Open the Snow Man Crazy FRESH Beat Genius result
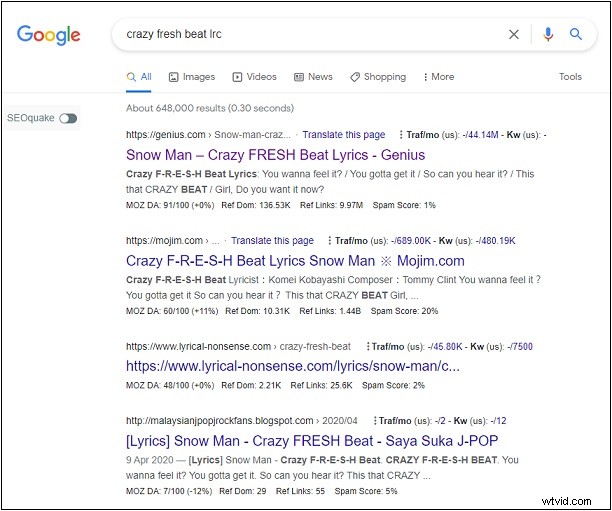This screenshot has height=511, width=612. [275, 155]
